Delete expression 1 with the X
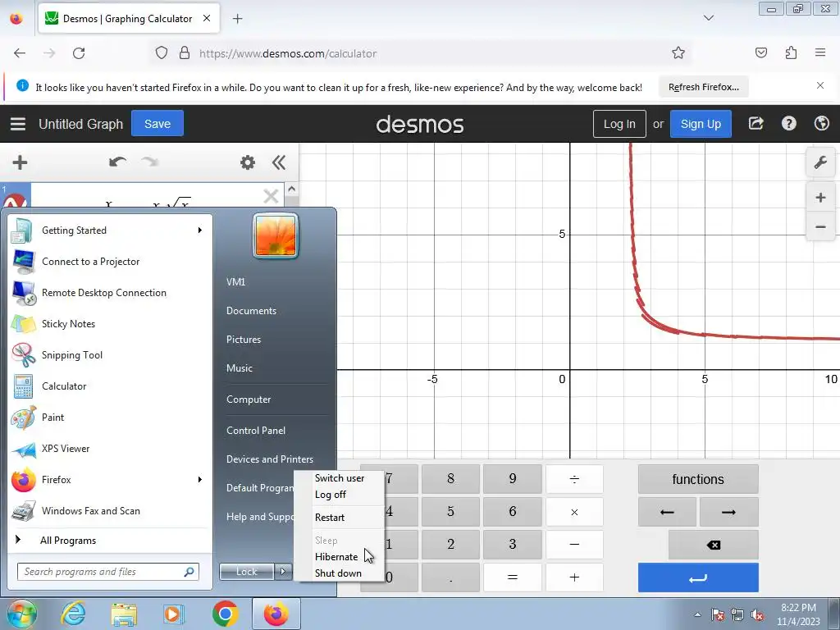This screenshot has height=630, width=840. pos(271,196)
